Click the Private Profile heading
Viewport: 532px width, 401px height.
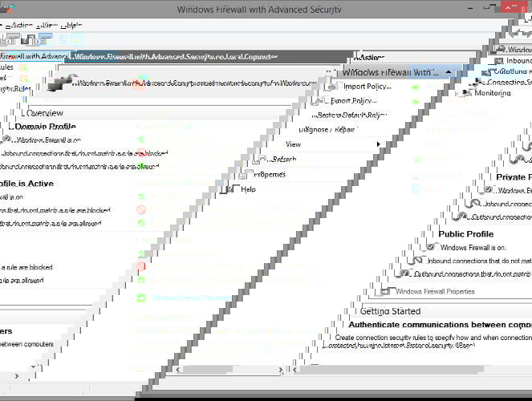(x=514, y=177)
